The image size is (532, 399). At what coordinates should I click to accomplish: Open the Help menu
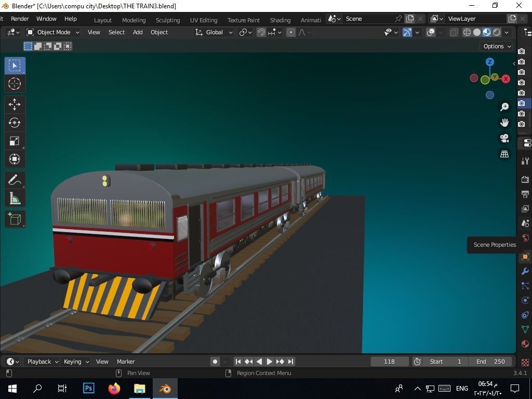[71, 19]
